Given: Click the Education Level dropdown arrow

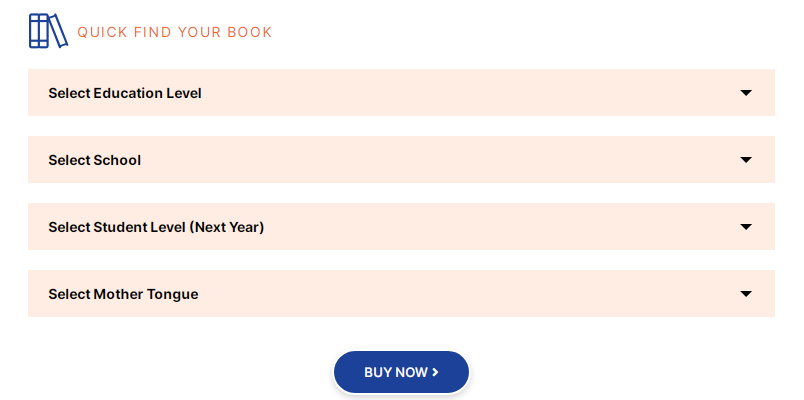Looking at the screenshot, I should (x=746, y=93).
